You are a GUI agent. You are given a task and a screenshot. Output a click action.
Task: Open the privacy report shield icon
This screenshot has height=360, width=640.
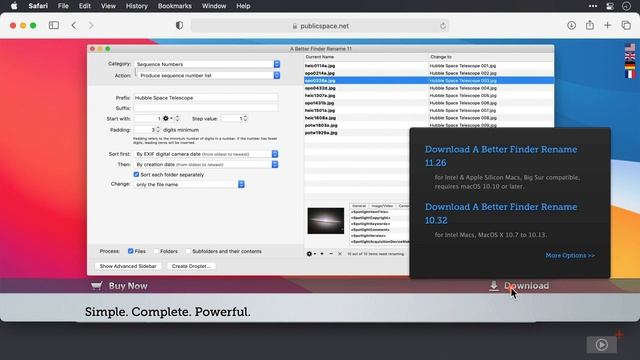(x=179, y=25)
